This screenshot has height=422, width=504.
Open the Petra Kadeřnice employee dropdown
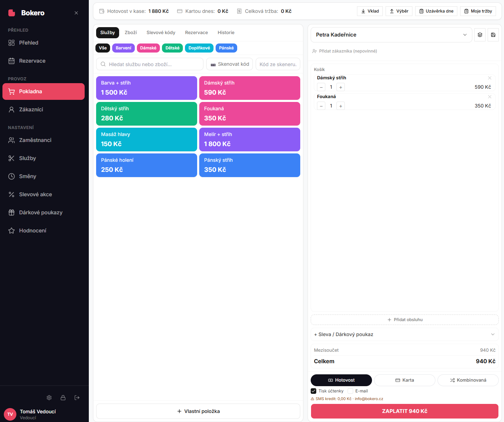tap(391, 35)
